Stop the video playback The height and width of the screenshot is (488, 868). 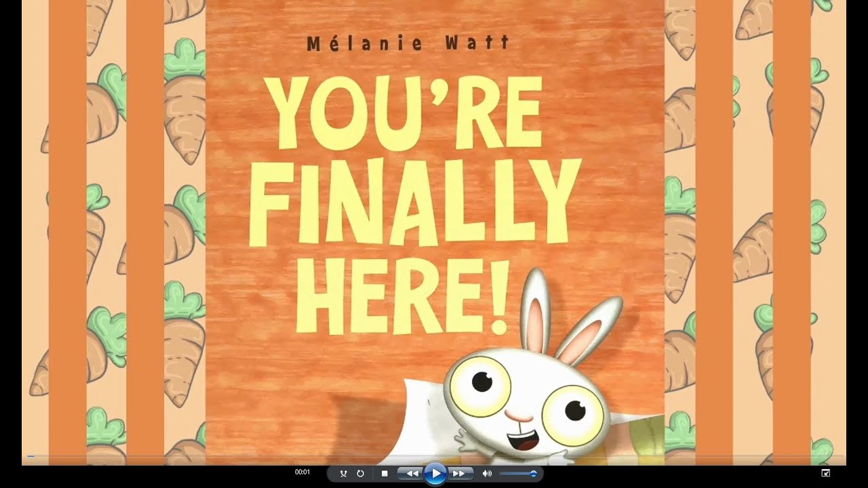pyautogui.click(x=384, y=473)
